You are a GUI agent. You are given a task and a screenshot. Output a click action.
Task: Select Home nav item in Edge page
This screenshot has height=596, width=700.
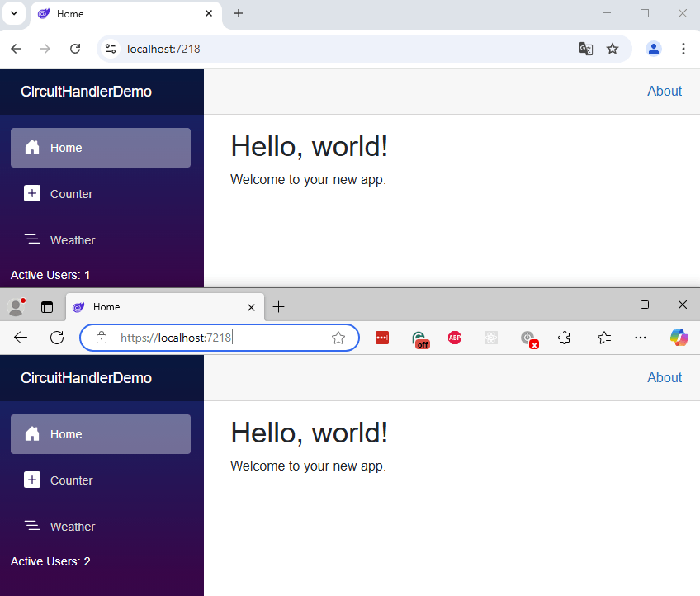tap(101, 434)
